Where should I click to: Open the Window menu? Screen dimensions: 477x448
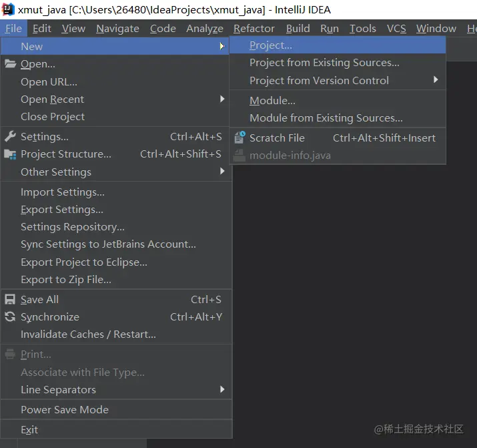coord(436,28)
